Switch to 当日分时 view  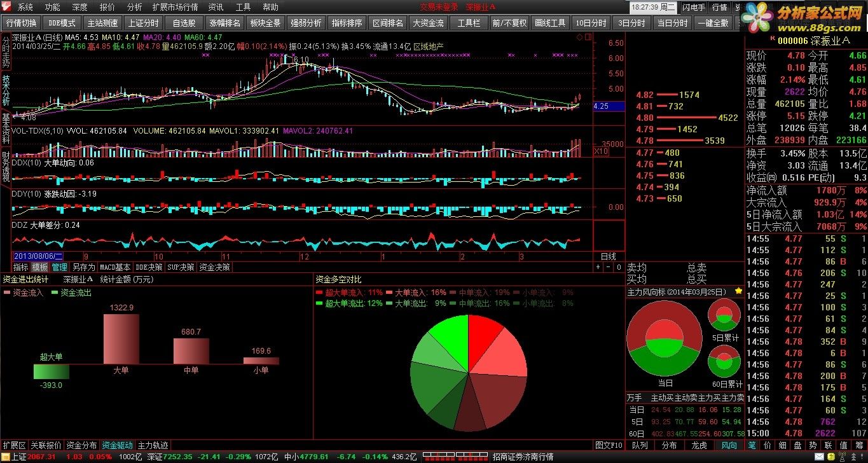click(673, 23)
